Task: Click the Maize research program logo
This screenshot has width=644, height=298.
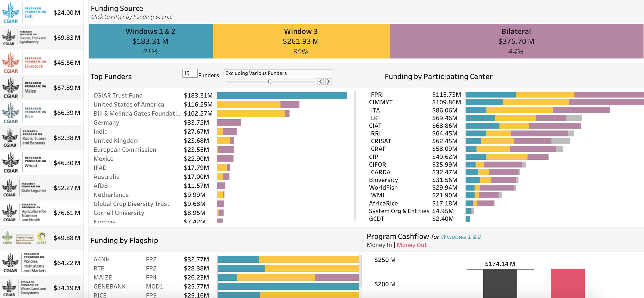Action: pos(24,88)
